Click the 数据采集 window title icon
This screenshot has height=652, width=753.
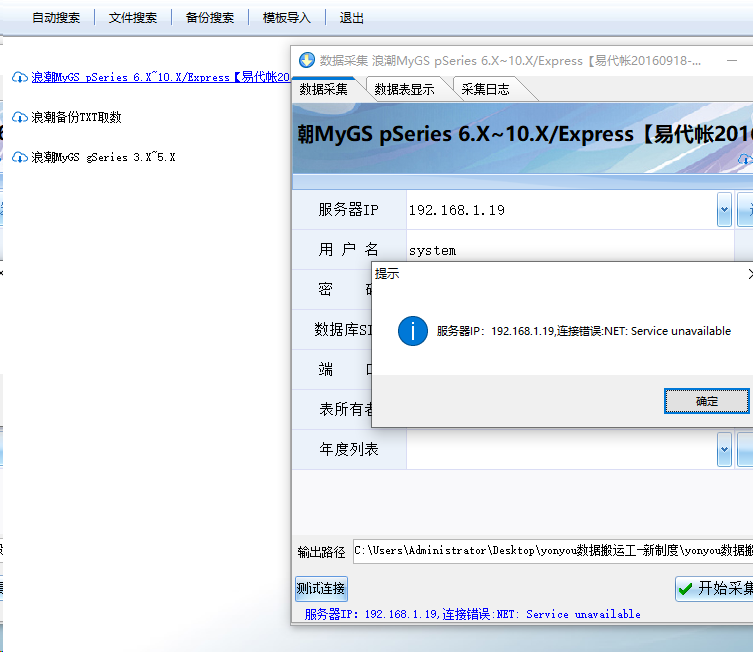(x=307, y=60)
